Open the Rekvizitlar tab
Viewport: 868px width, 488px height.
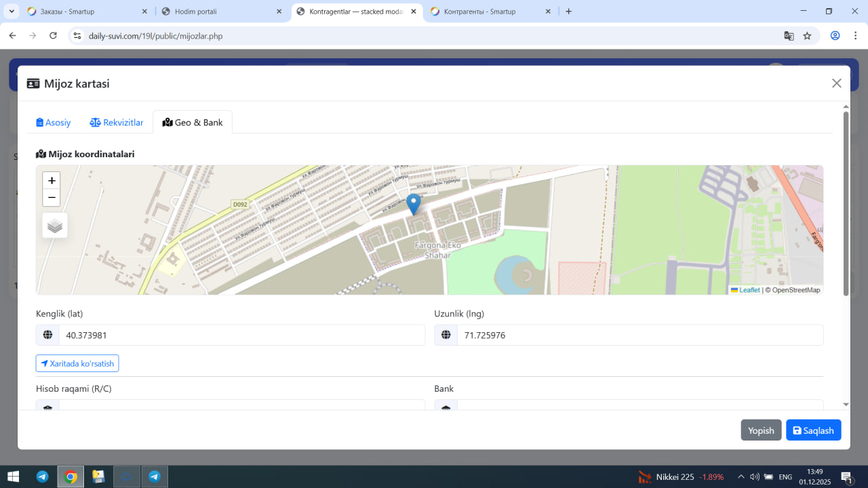pos(117,123)
